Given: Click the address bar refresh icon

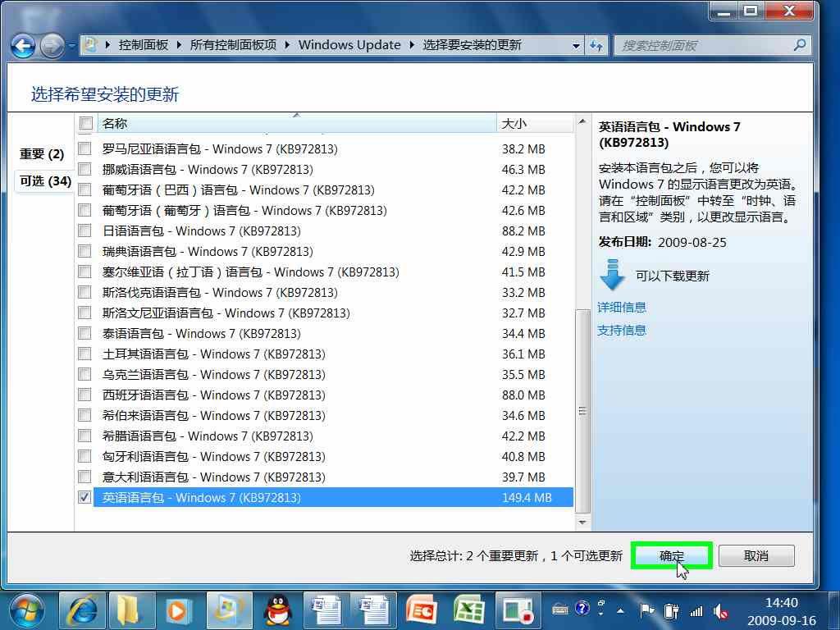Looking at the screenshot, I should pyautogui.click(x=596, y=45).
